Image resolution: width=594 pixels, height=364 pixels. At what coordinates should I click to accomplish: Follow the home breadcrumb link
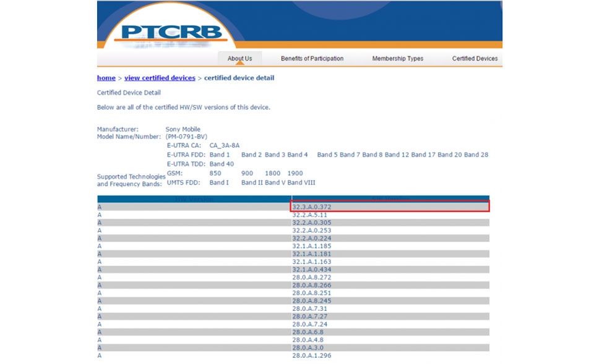[x=106, y=78]
